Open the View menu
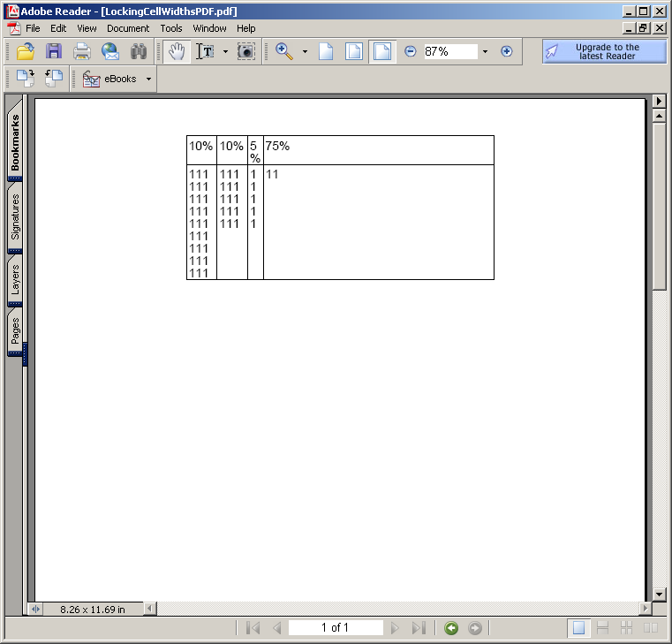Screen dimensions: 672x644 (87, 28)
